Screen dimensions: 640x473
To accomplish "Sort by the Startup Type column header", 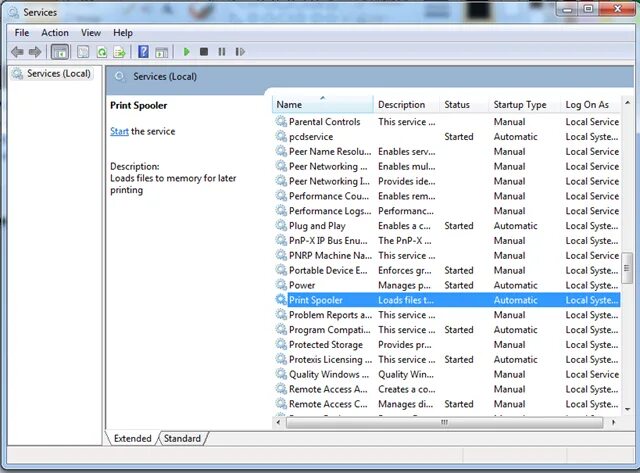I will (x=525, y=104).
